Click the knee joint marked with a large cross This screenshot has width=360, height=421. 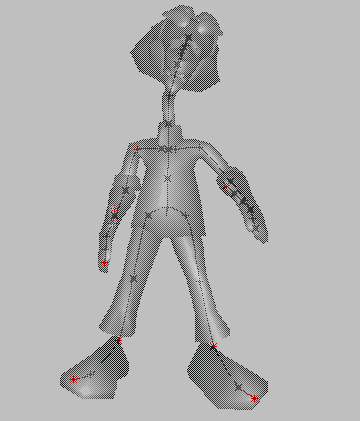(x=133, y=279)
